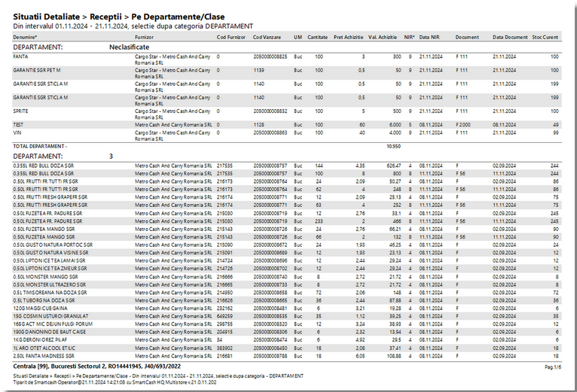
Task: Click sale code '2050000008665' in TUBORG row
Action: pyautogui.click(x=270, y=300)
